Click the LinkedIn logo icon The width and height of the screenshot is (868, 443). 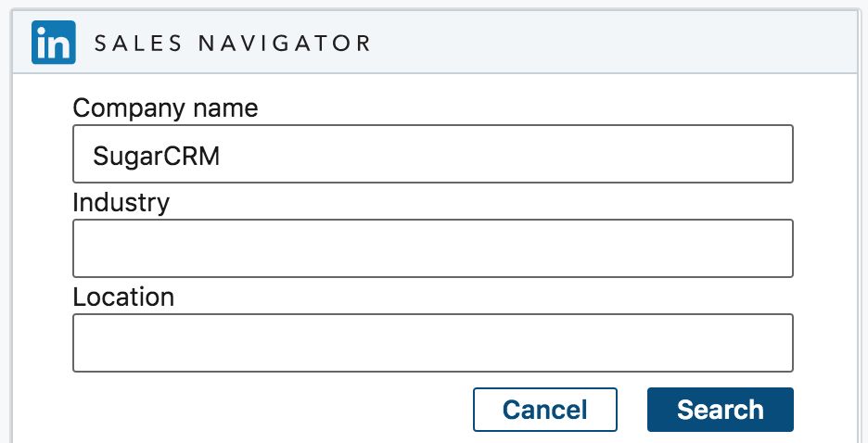pyautogui.click(x=53, y=44)
